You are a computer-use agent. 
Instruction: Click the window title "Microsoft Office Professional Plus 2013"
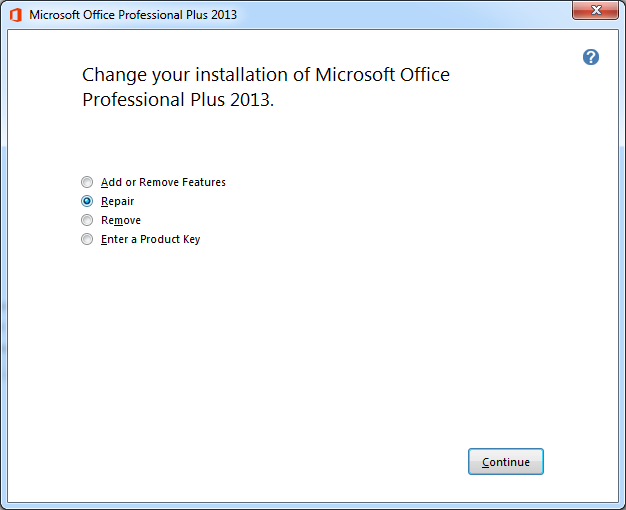coord(133,15)
